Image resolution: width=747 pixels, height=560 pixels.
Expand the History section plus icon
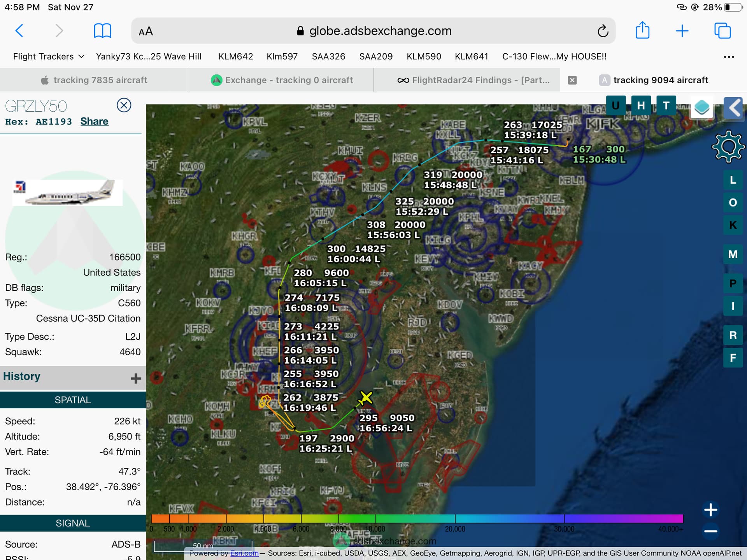135,378
